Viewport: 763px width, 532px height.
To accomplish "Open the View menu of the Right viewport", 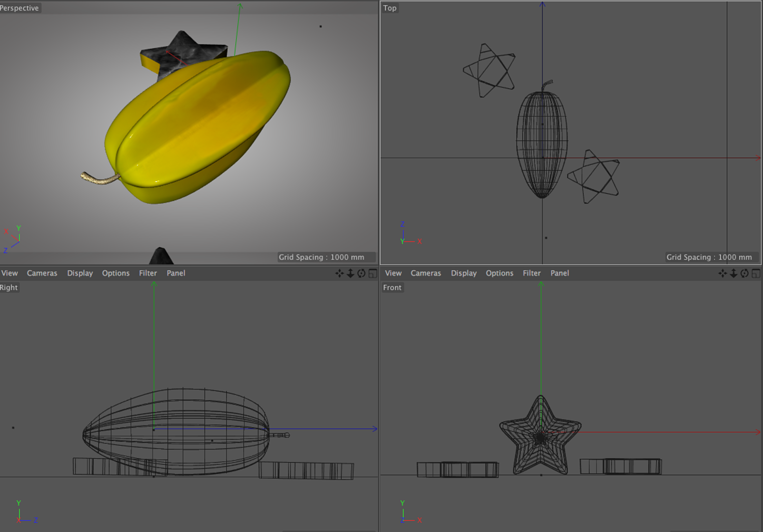I will (x=10, y=273).
